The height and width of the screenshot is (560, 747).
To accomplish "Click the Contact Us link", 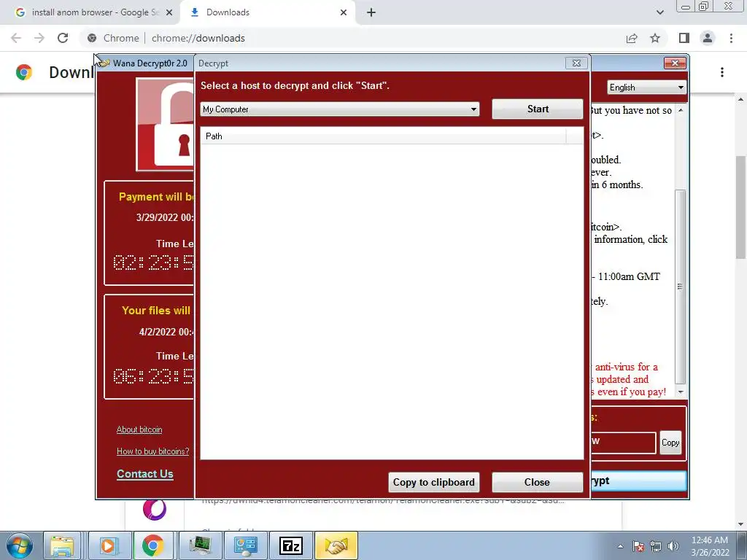I will point(145,474).
